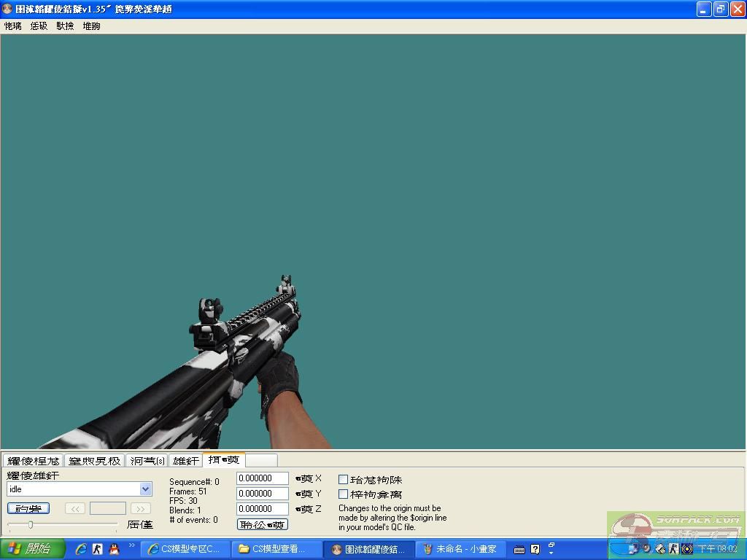
Task: Open the QQ penguin quick launch icon
Action: 114,549
